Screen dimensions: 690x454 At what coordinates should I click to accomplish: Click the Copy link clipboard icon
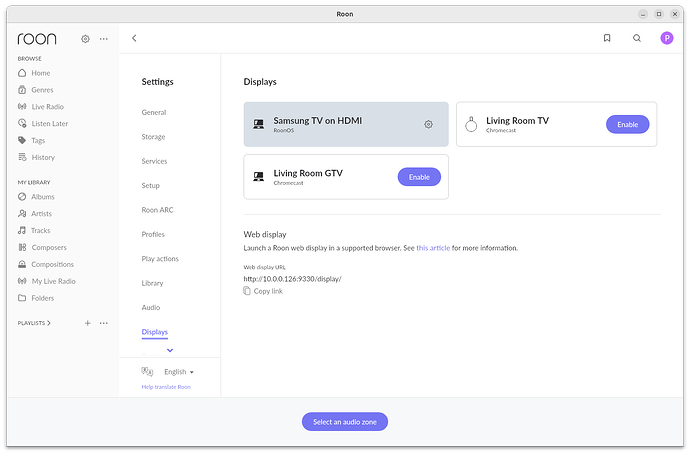tap(247, 291)
